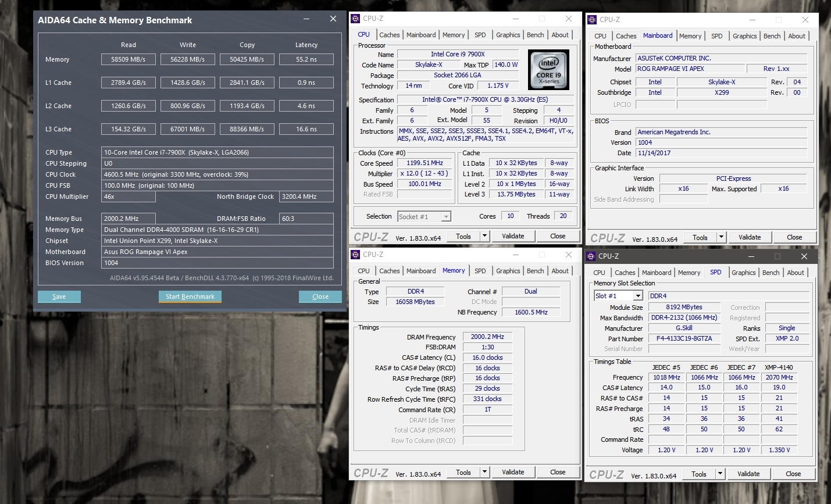
Task: Click the CAS# Latency 16.0 clocks value
Action: 487,358
